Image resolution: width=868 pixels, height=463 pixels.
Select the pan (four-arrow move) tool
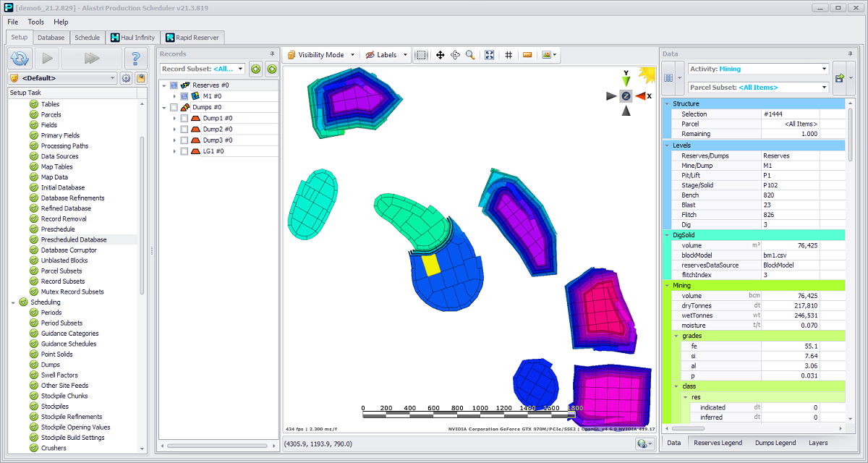tap(440, 55)
